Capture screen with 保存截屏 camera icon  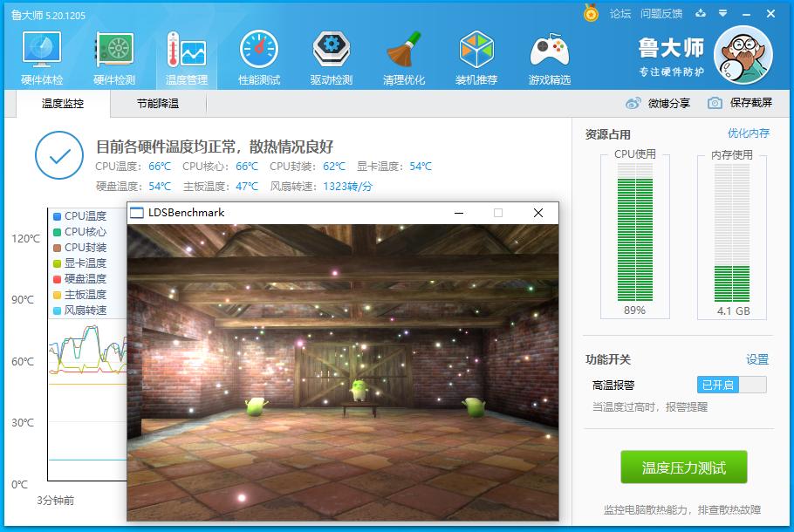(x=713, y=102)
